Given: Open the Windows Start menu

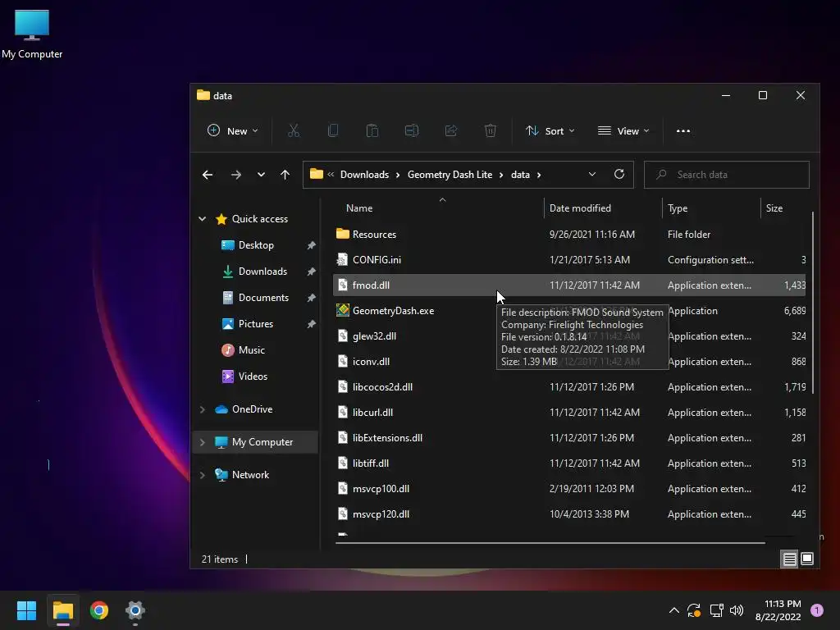Looking at the screenshot, I should [x=27, y=610].
